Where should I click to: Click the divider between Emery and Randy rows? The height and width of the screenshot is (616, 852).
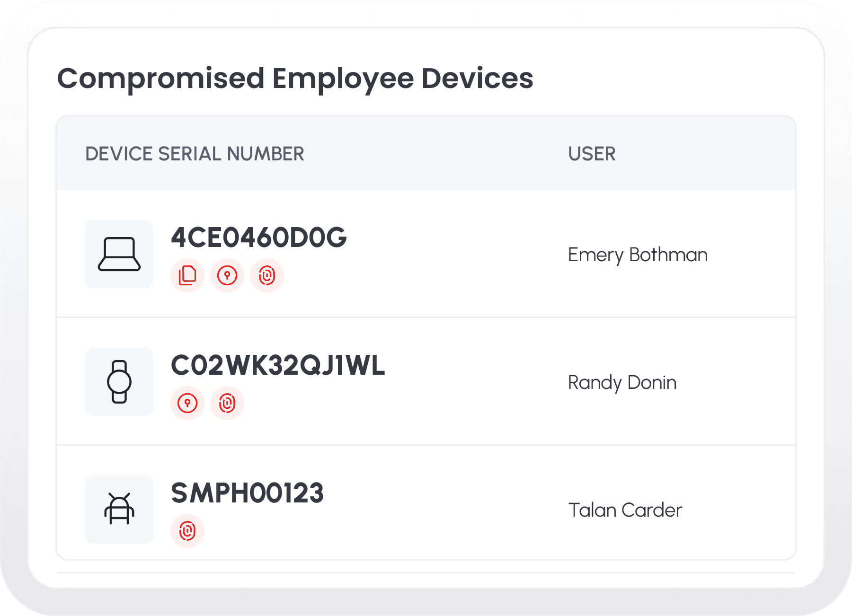[426, 317]
